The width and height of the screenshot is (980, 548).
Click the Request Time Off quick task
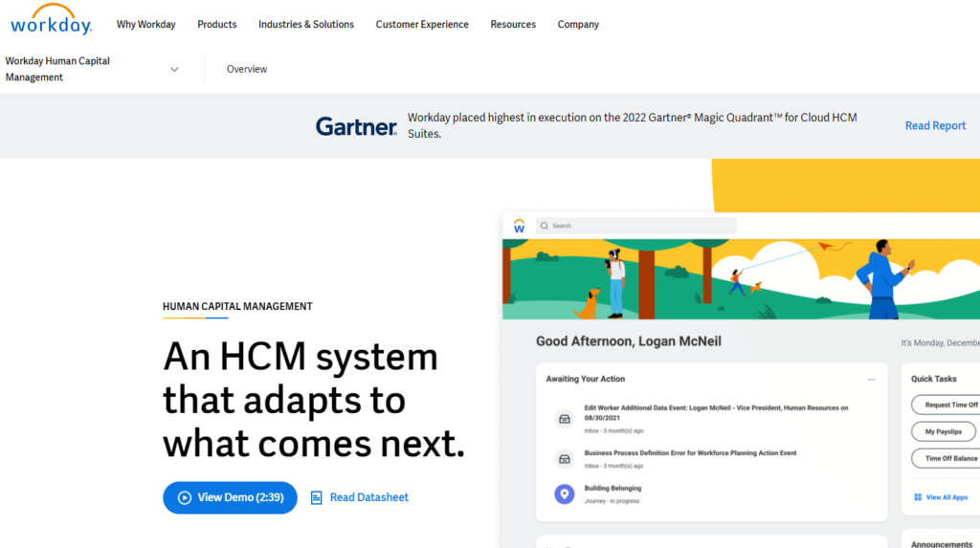947,405
